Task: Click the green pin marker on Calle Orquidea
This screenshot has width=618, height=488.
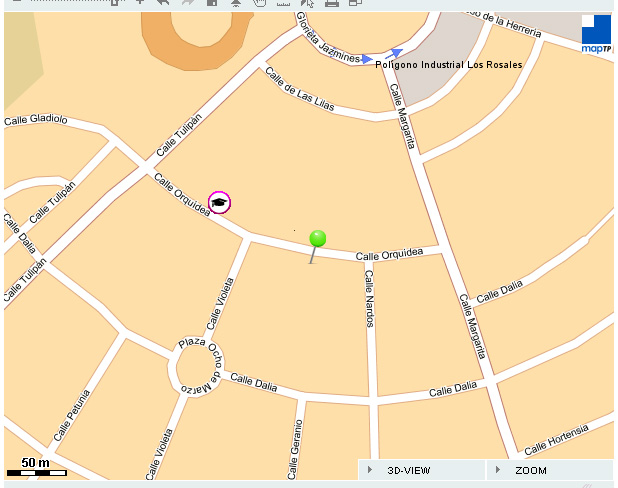Action: point(318,239)
